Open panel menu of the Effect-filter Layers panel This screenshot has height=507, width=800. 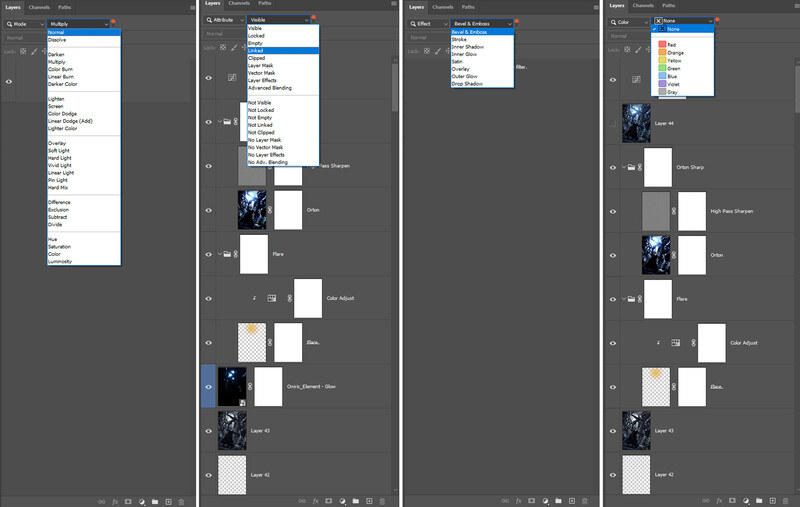pos(596,7)
